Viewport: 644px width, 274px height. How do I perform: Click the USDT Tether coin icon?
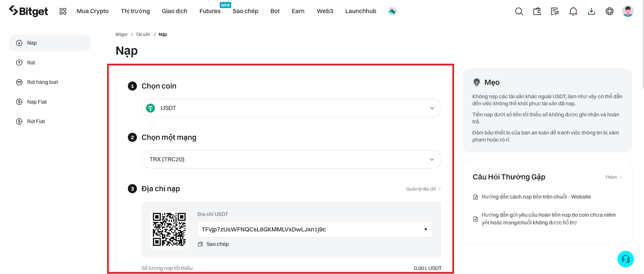pos(151,108)
